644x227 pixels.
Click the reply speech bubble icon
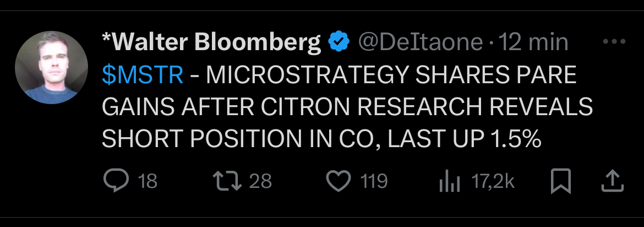(115, 181)
